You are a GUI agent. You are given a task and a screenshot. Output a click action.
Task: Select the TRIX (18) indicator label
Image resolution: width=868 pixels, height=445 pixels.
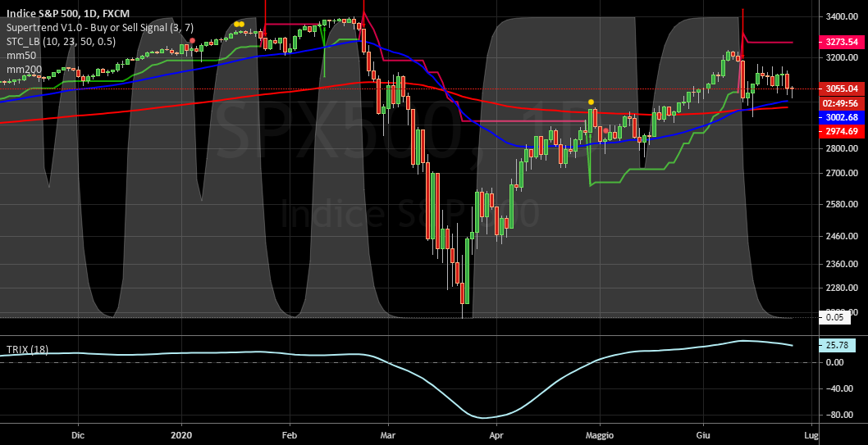click(27, 349)
